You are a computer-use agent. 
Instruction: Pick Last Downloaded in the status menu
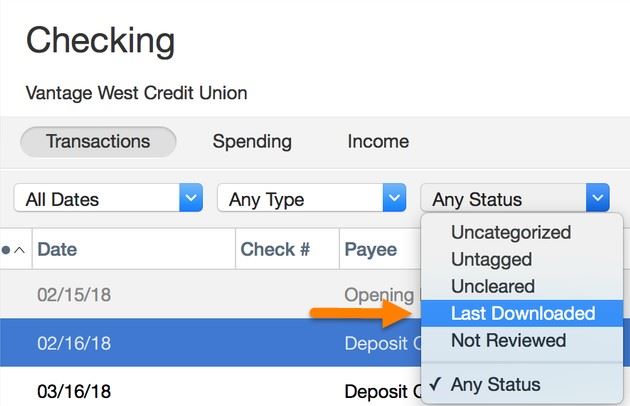click(x=522, y=313)
